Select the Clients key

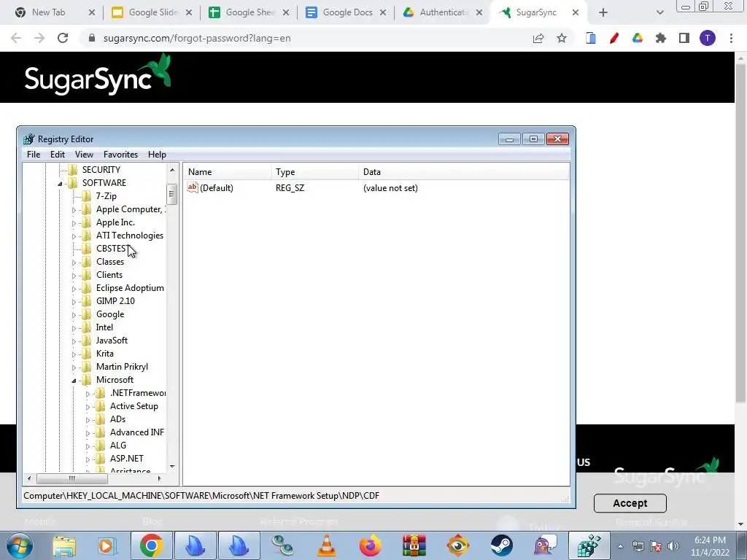click(x=109, y=275)
